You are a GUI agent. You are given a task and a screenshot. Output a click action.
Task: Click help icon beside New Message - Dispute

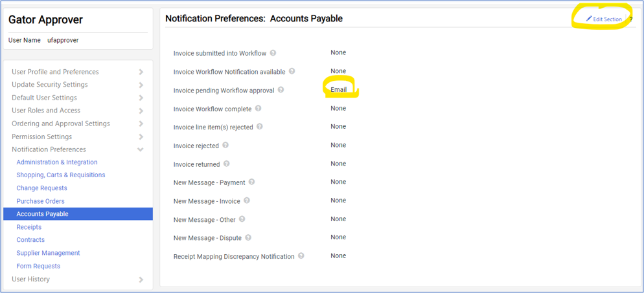[248, 237]
